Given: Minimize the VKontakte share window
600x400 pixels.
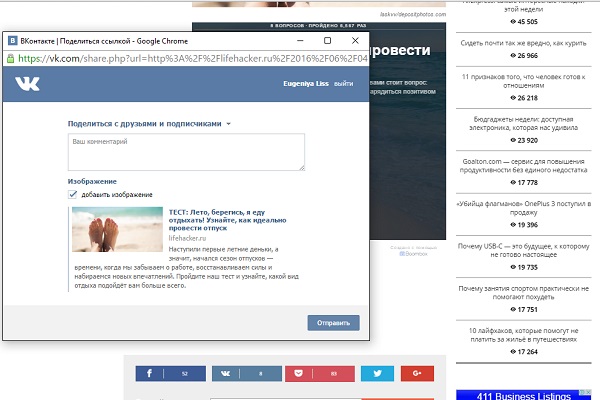Looking at the screenshot, I should pos(300,41).
